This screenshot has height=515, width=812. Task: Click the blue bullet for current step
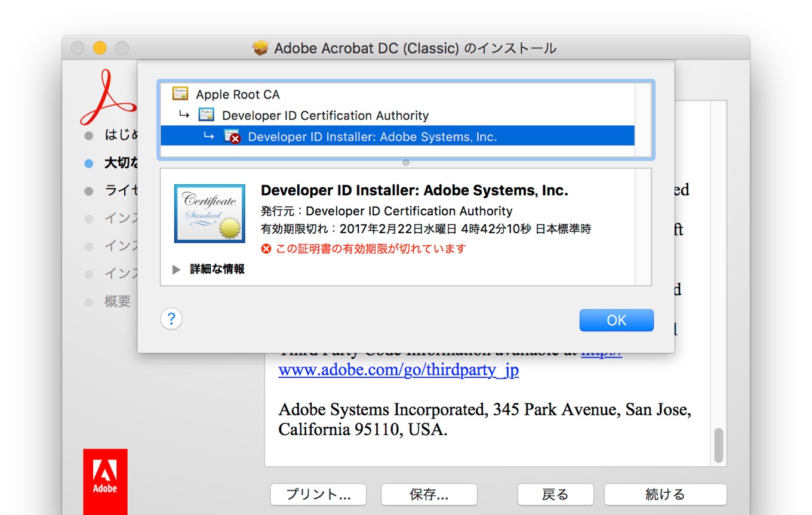tap(89, 163)
